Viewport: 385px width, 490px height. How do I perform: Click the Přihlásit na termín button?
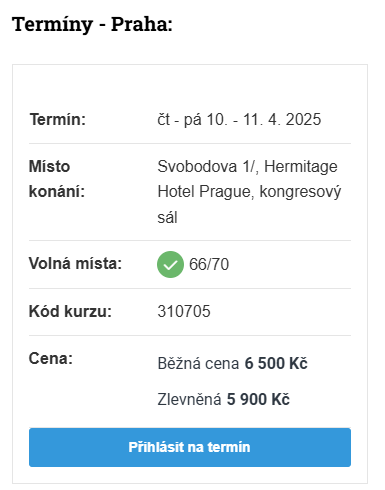(x=190, y=447)
